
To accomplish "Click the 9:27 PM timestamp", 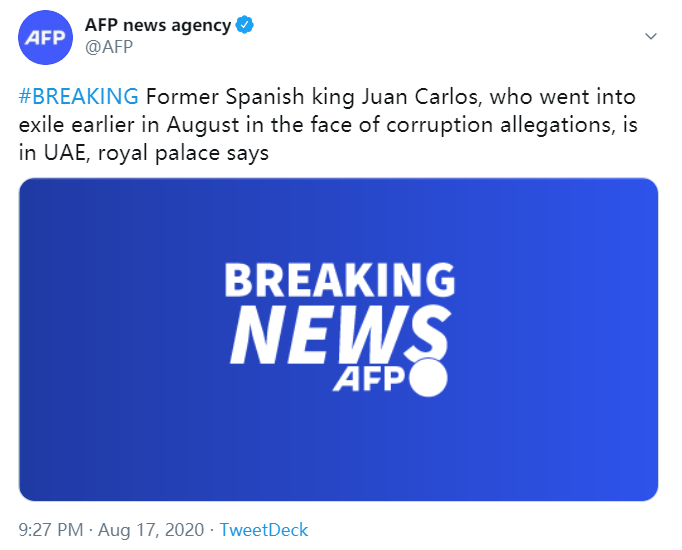I will (x=50, y=530).
